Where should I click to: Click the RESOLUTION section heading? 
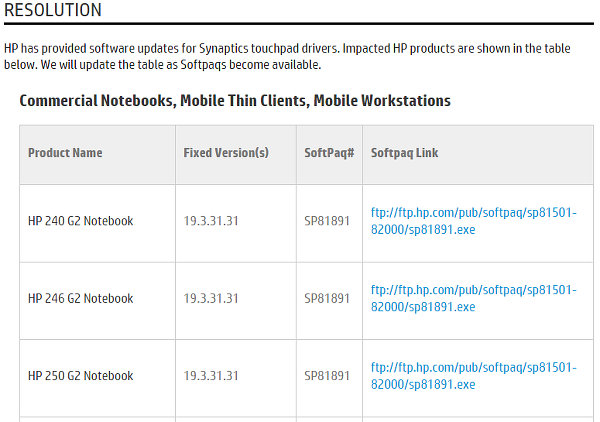53,11
